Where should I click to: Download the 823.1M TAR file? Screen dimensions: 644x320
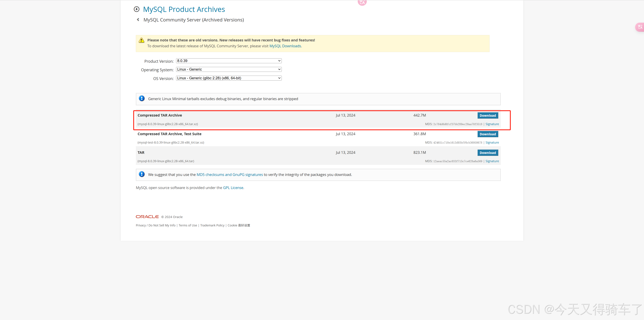pos(488,153)
